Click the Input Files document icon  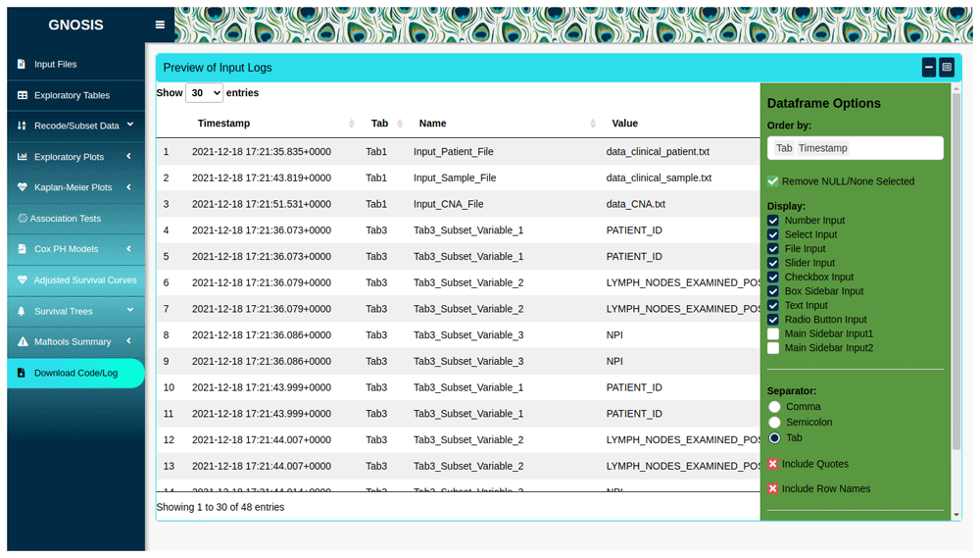tap(22, 65)
